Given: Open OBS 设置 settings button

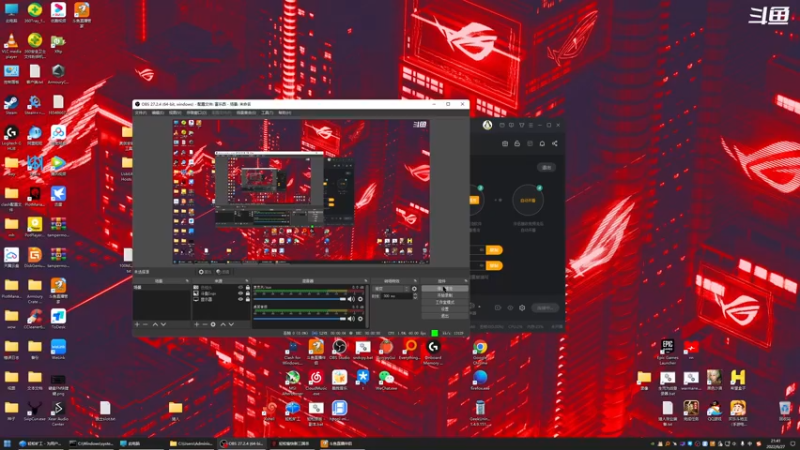Looking at the screenshot, I should click(444, 309).
